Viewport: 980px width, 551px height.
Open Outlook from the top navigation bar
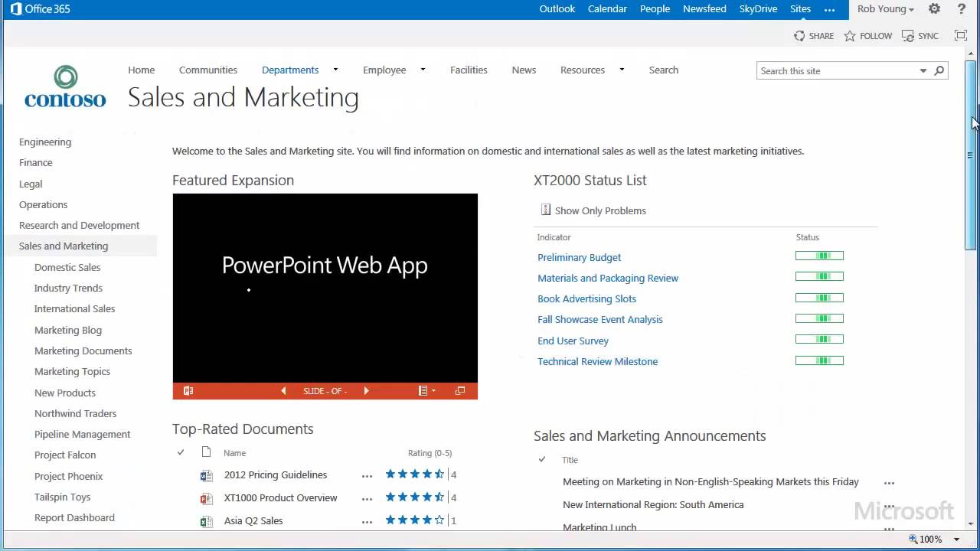point(557,9)
